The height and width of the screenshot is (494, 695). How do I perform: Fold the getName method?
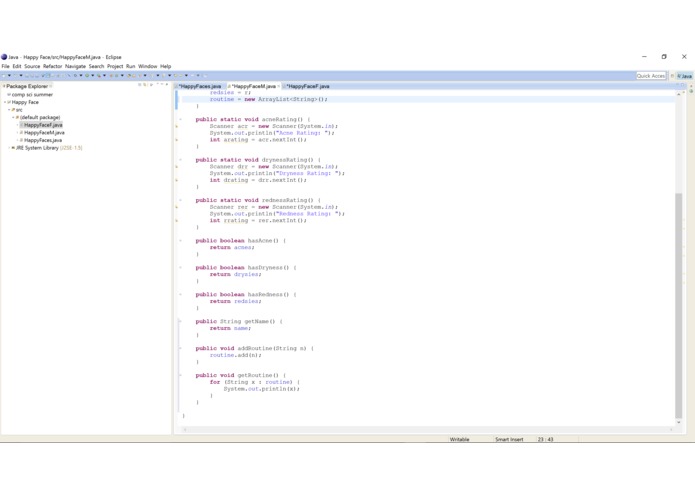180,321
